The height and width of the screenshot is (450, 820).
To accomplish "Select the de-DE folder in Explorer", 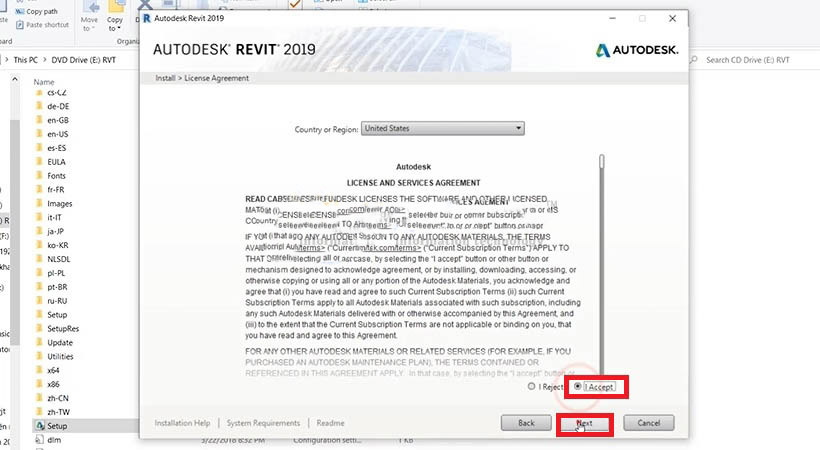I will [x=58, y=106].
